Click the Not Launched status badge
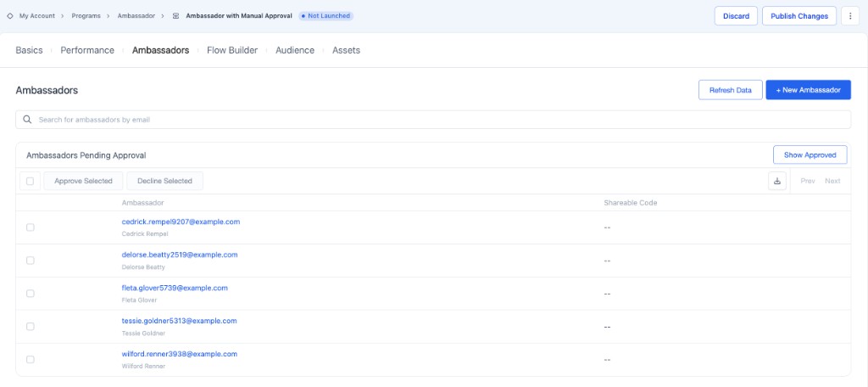This screenshot has width=868, height=387. pos(326,16)
